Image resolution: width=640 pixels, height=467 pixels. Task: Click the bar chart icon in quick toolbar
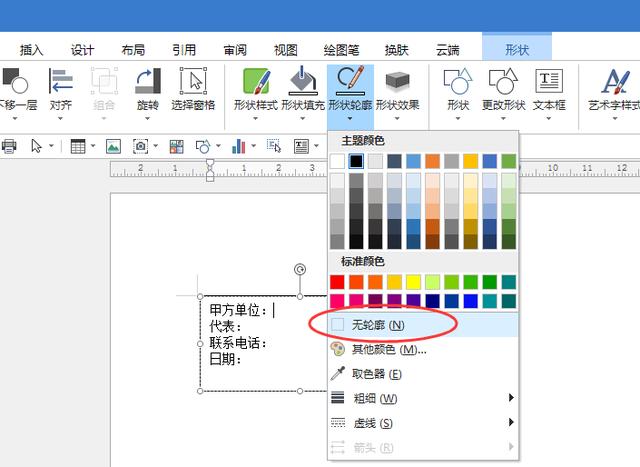239,146
